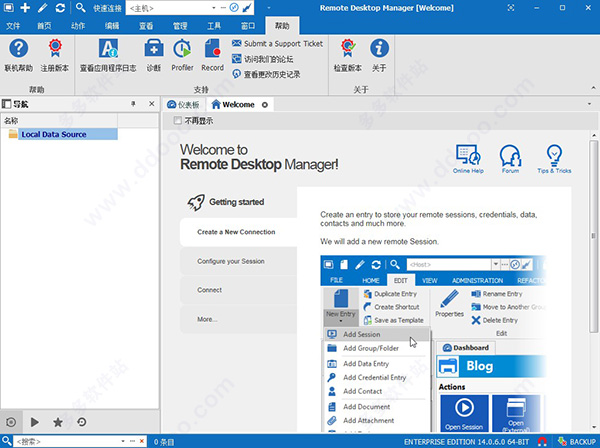Click the 名称 column header
This screenshot has width=600, height=448.
(59, 121)
